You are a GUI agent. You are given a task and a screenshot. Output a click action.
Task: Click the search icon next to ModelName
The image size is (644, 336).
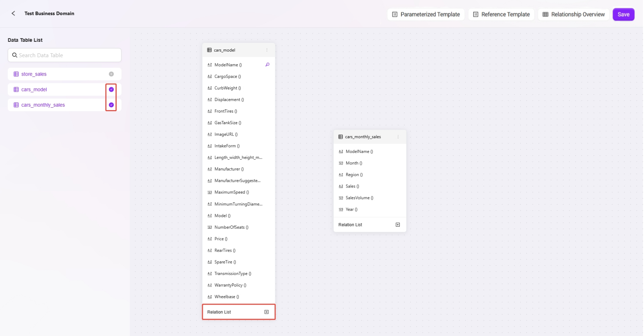click(x=267, y=64)
